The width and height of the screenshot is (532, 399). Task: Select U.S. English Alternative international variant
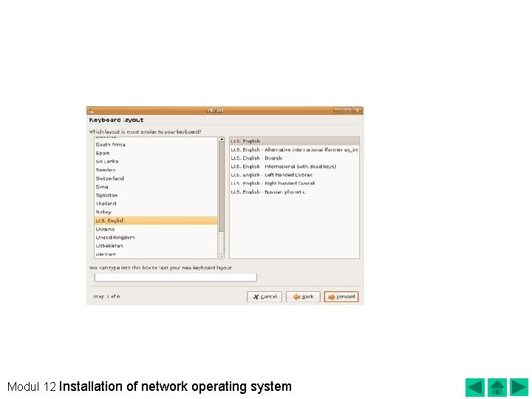(x=294, y=149)
